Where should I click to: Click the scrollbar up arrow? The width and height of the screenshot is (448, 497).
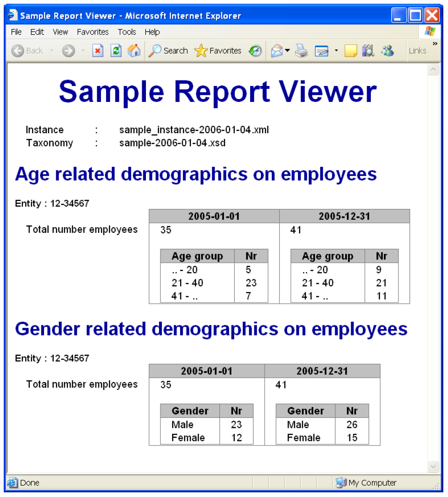pyautogui.click(x=433, y=69)
